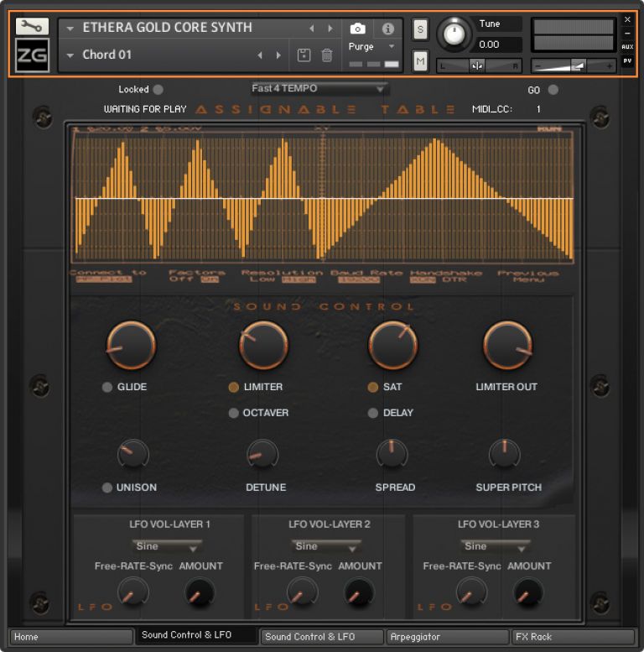This screenshot has height=652, width=644.
Task: Select the highlighted Sound Control & LFO tab
Action: (x=197, y=635)
